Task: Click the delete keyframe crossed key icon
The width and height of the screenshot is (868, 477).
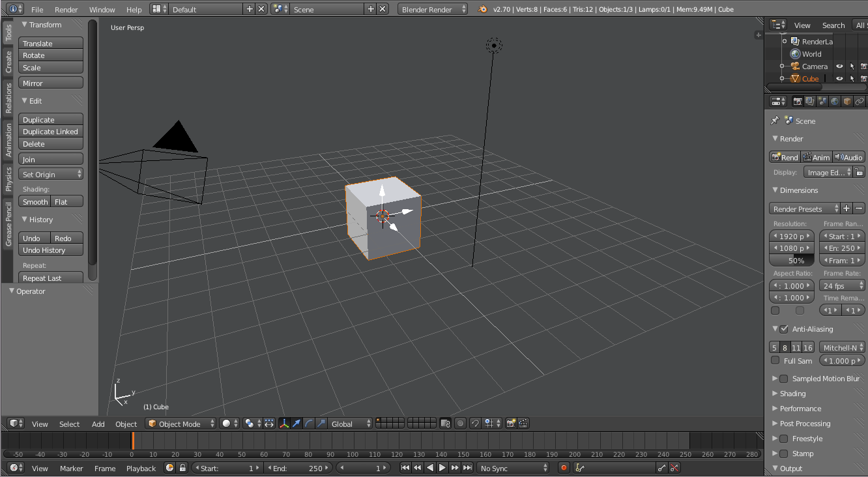Action: pyautogui.click(x=674, y=468)
